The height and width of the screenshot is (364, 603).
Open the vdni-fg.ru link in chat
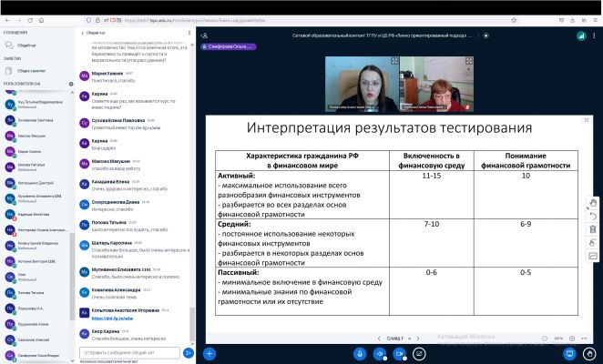(x=112, y=318)
